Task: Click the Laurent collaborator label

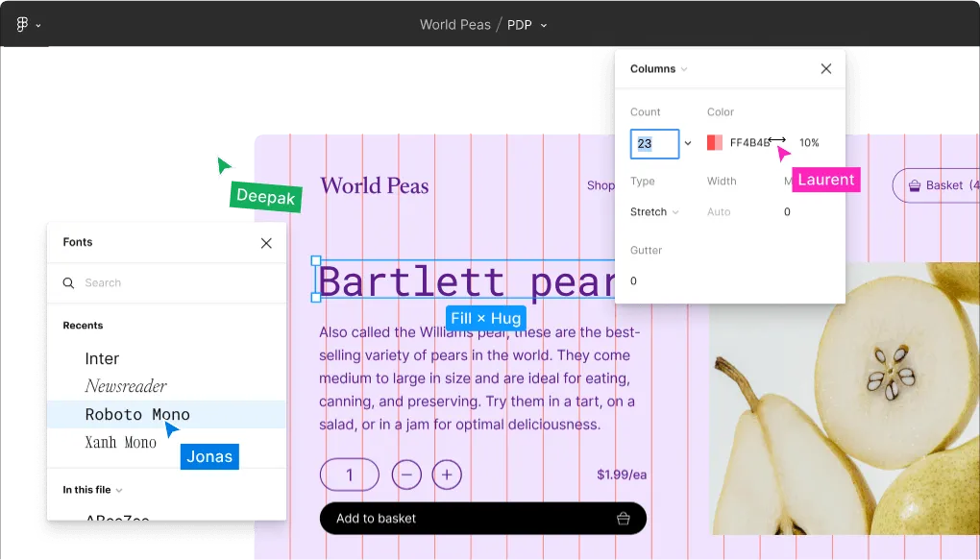Action: pos(825,180)
